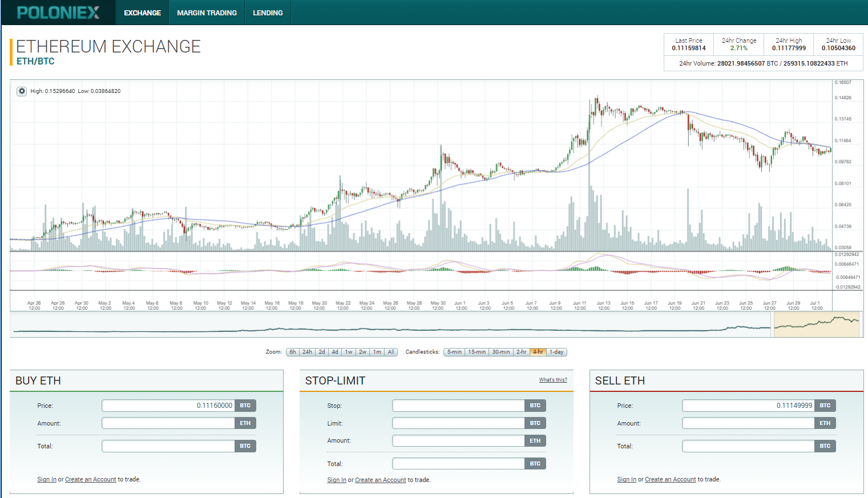Open chart settings gear icon
Viewport: 868px width, 498px height.
(22, 91)
